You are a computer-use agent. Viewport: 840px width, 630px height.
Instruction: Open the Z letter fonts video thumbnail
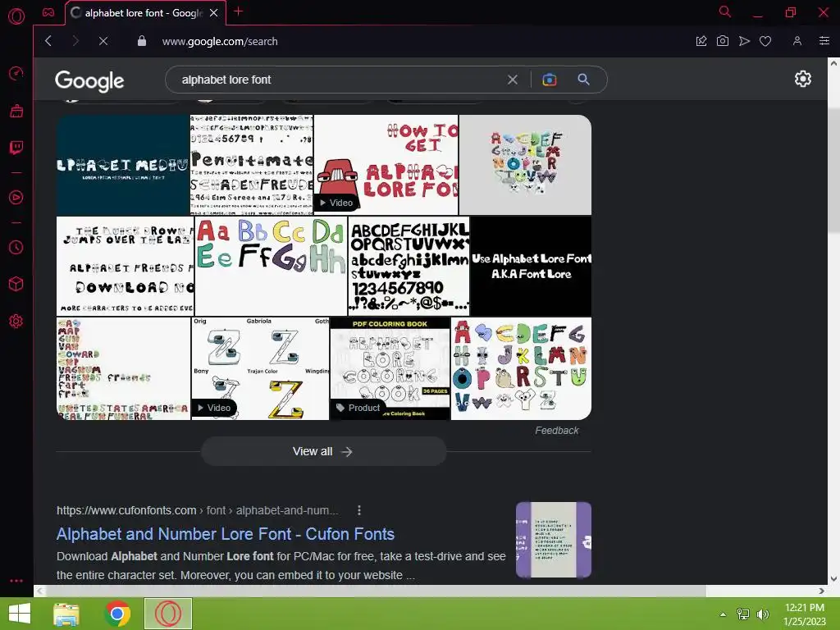pyautogui.click(x=260, y=368)
